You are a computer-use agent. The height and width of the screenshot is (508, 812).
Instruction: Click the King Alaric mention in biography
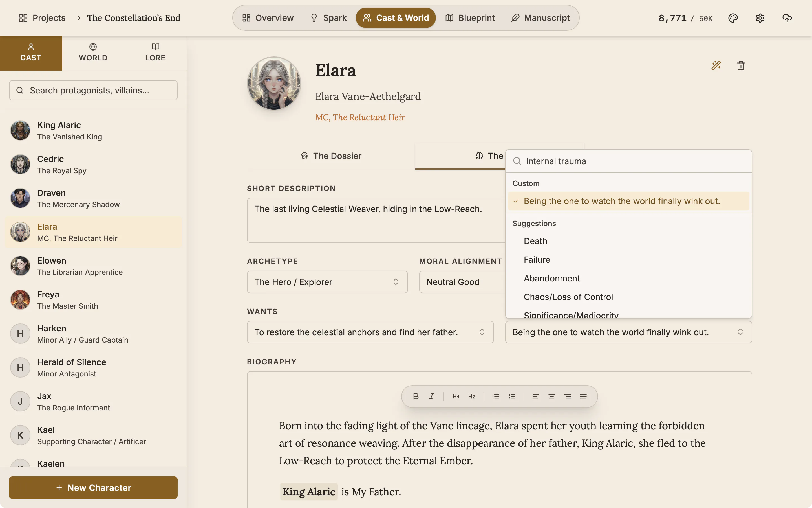tap(309, 492)
